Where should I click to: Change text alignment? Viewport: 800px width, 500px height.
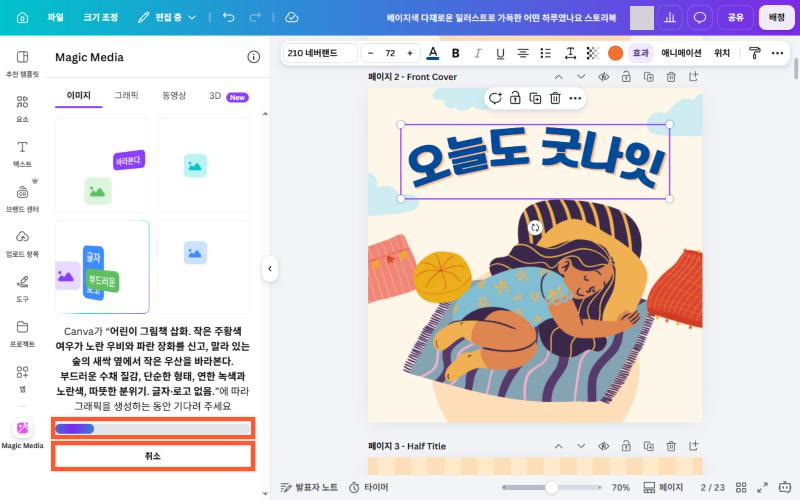[x=523, y=53]
